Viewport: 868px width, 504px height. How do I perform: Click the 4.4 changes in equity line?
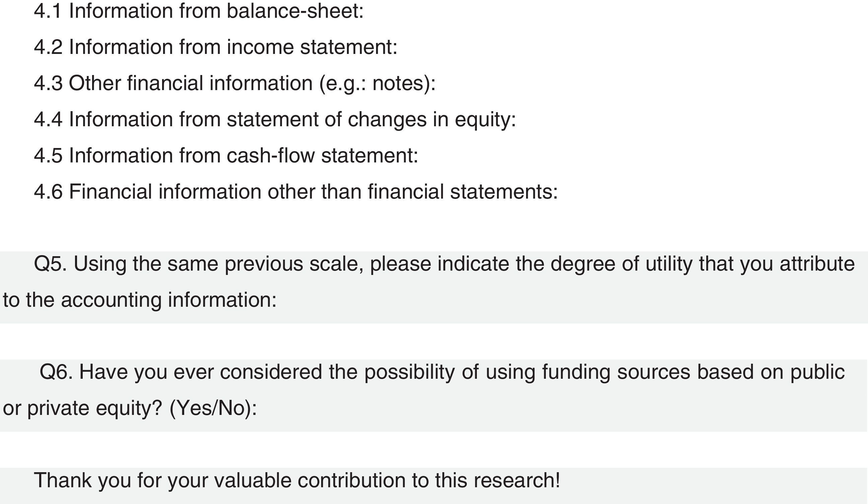(275, 120)
